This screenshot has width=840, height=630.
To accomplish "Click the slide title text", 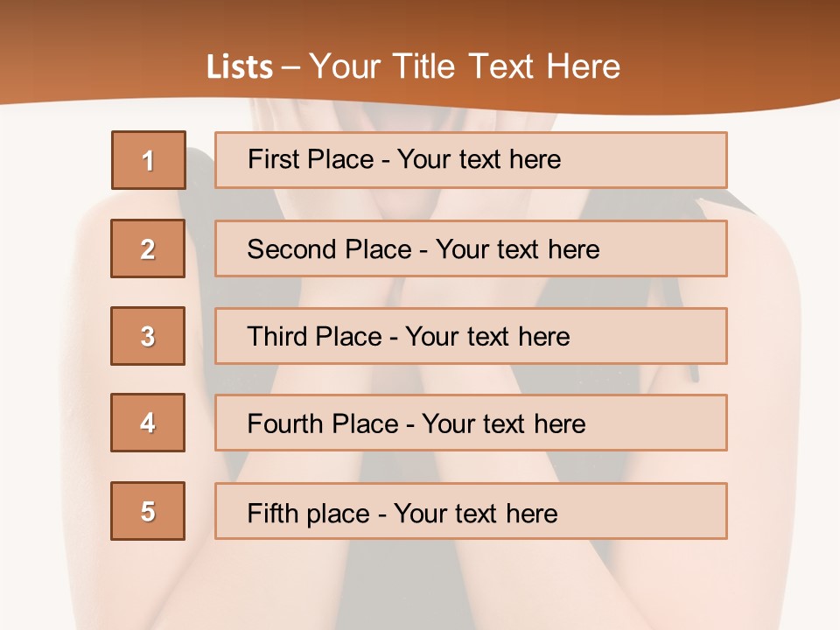I will [x=413, y=66].
